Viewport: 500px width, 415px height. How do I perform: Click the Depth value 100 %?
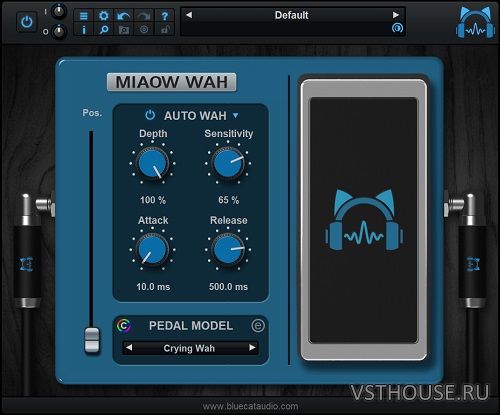(153, 200)
